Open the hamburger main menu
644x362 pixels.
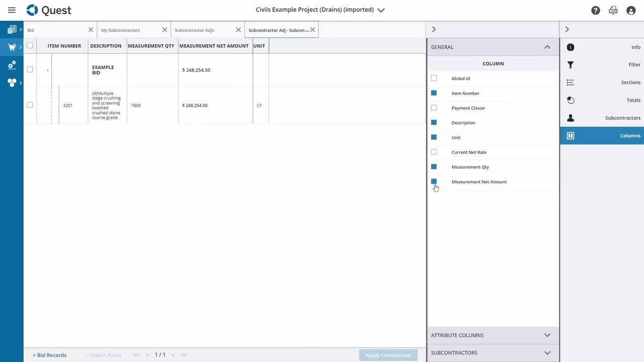click(x=12, y=10)
